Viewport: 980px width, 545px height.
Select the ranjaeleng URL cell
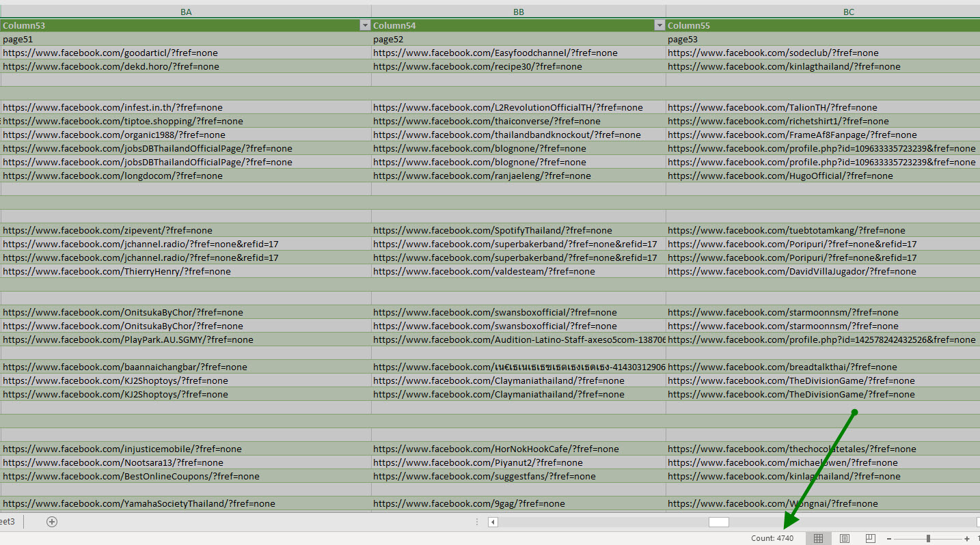[519, 176]
